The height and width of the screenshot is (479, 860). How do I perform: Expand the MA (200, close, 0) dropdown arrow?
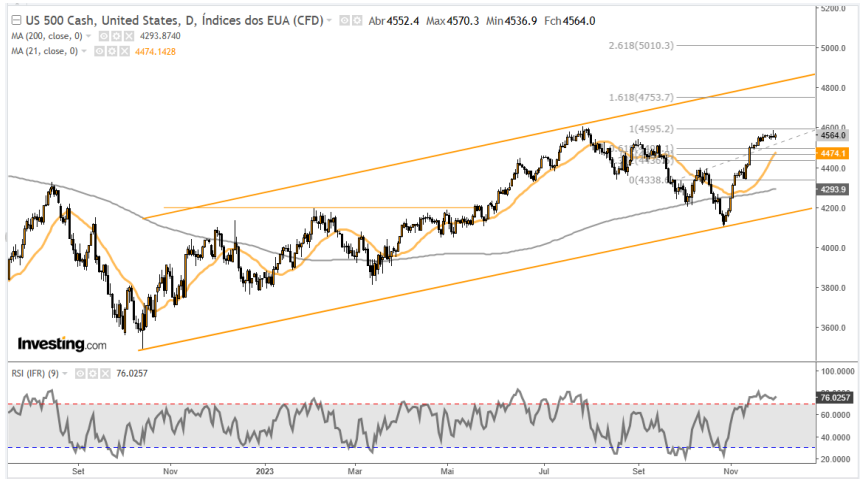click(x=88, y=35)
